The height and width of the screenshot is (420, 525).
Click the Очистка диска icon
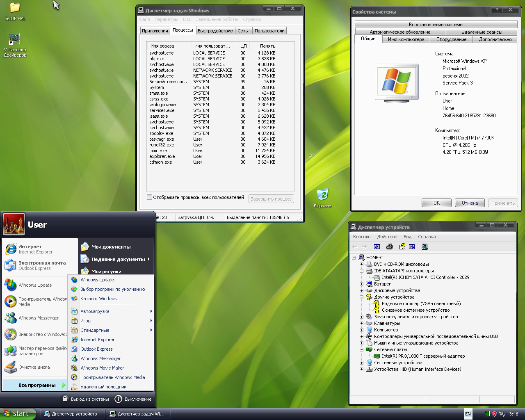coord(11,367)
